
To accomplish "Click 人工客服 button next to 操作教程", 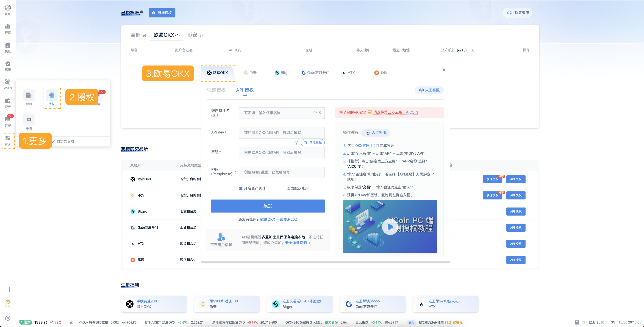I will (x=376, y=132).
